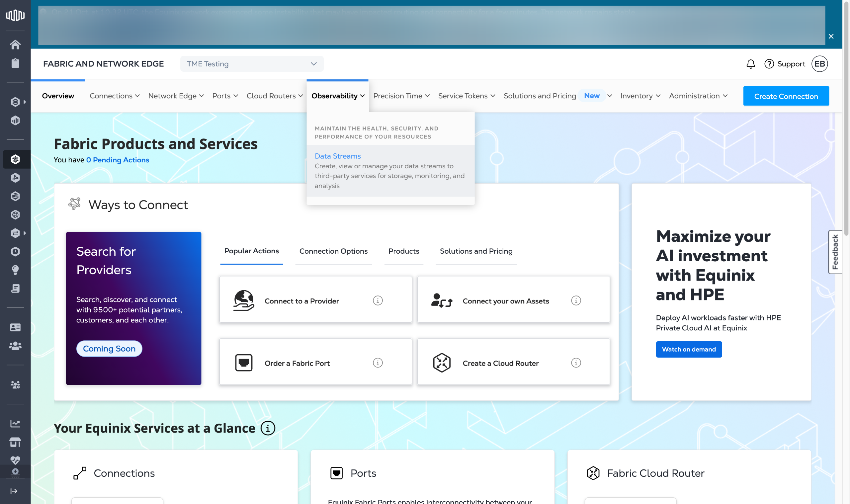Viewport: 850px width, 504px height.
Task: Click the clock icon in left sidebar
Action: pos(15,252)
